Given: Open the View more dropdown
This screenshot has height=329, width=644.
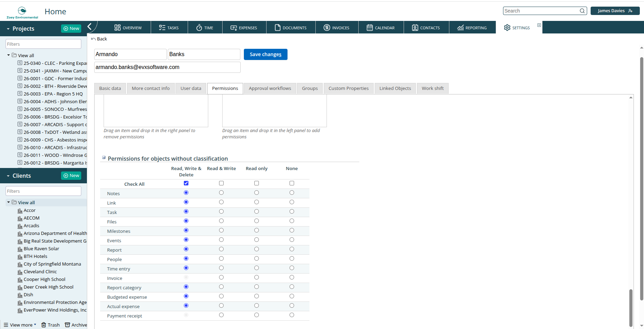Looking at the screenshot, I should (20, 325).
